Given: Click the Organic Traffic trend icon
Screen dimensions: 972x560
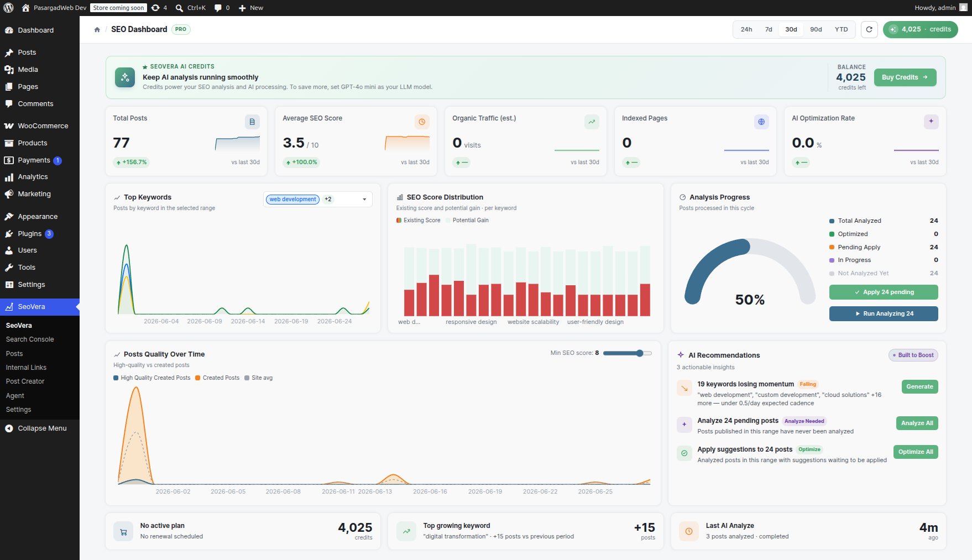Looking at the screenshot, I should pyautogui.click(x=592, y=122).
